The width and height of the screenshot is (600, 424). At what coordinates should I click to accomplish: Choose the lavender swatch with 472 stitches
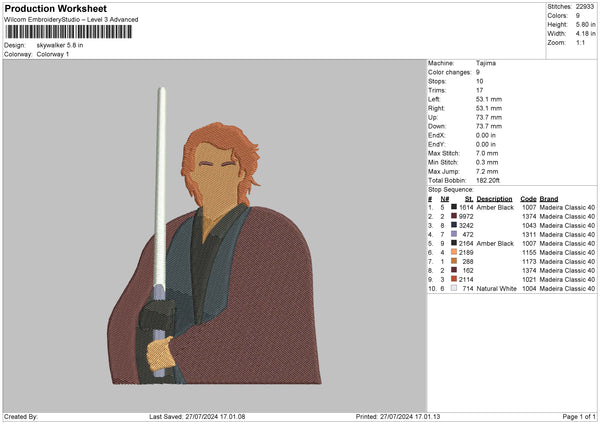pyautogui.click(x=455, y=234)
